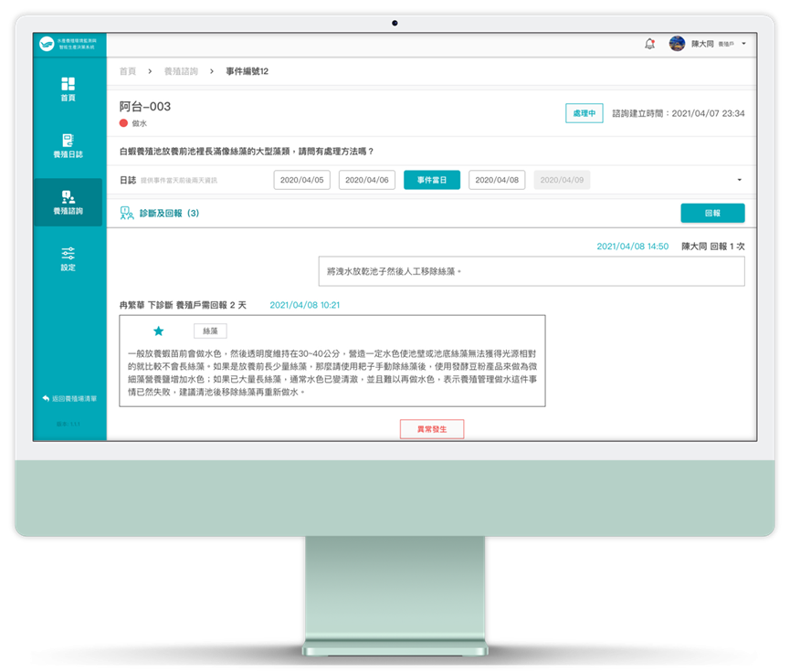
Task: Switch to the 事件當日 log tab
Action: 432,180
